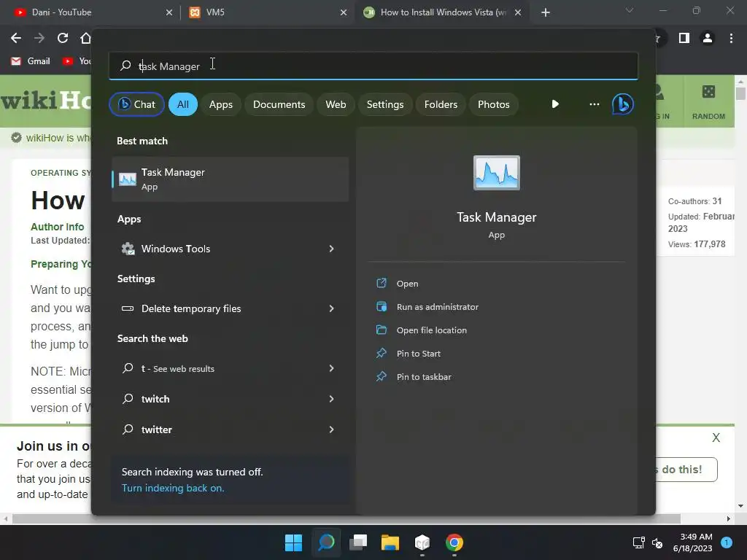Screen dimensions: 747x560
Task: Open Task View on the taskbar
Action: click(x=358, y=542)
